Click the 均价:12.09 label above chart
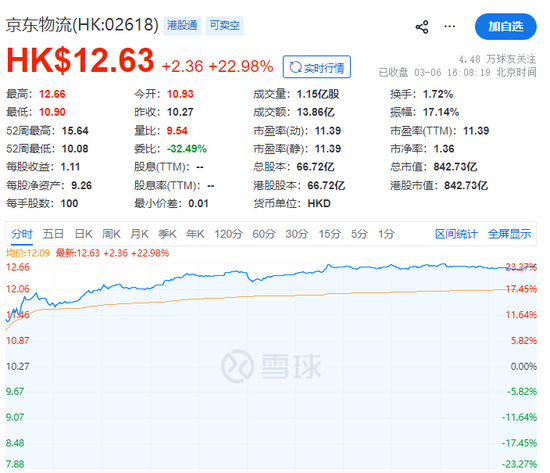 [28, 253]
